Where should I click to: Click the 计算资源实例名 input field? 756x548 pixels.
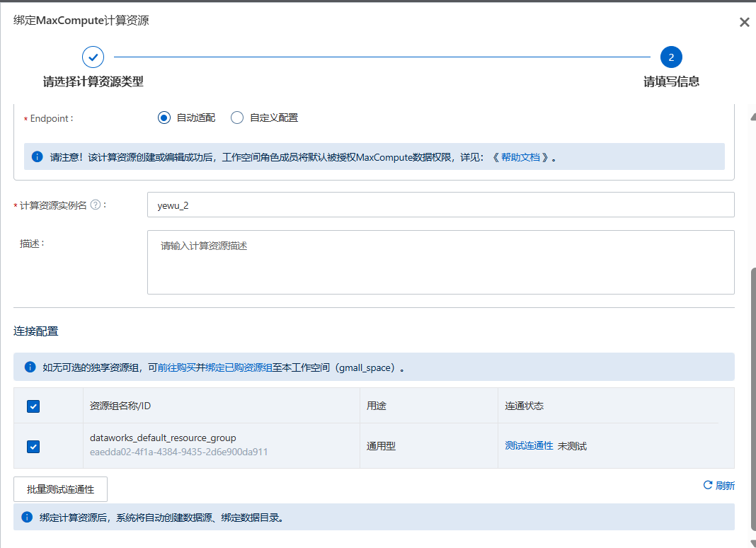tap(441, 205)
